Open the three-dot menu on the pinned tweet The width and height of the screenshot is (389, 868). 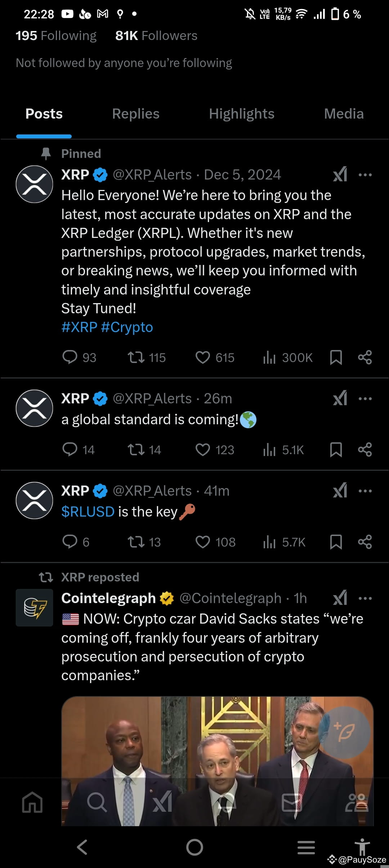(x=366, y=174)
